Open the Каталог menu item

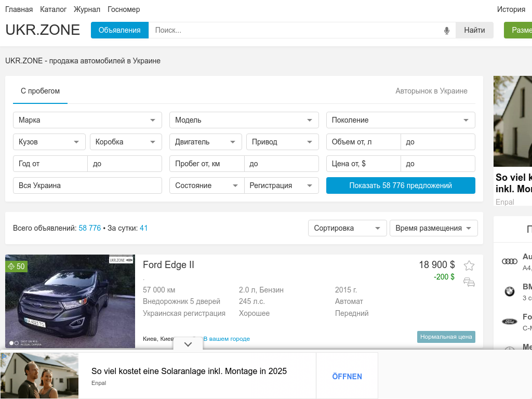(x=54, y=9)
